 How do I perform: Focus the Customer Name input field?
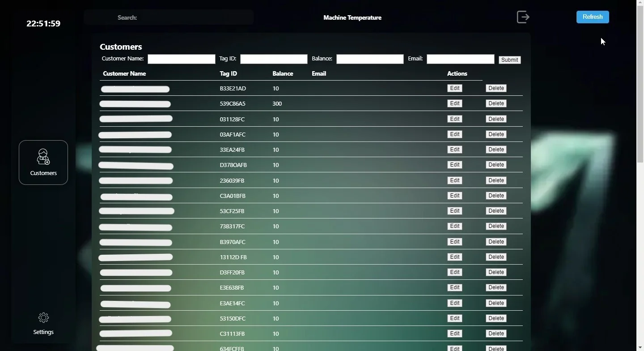181,59
